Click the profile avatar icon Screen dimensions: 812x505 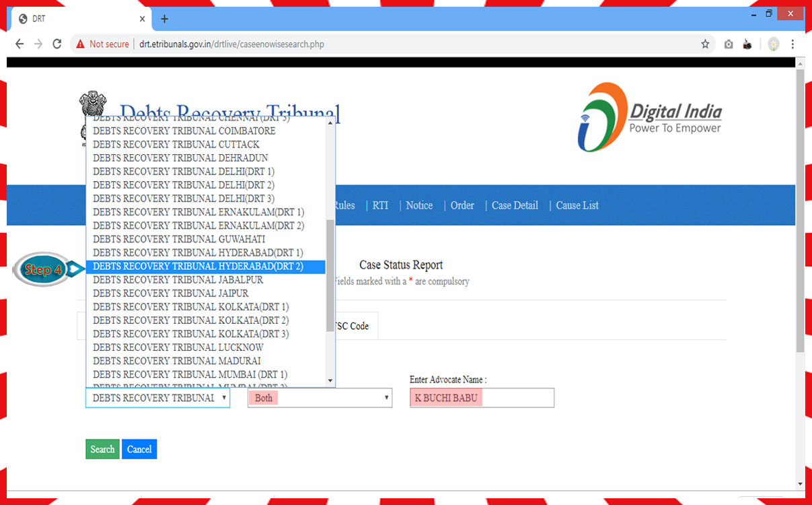[x=774, y=44]
